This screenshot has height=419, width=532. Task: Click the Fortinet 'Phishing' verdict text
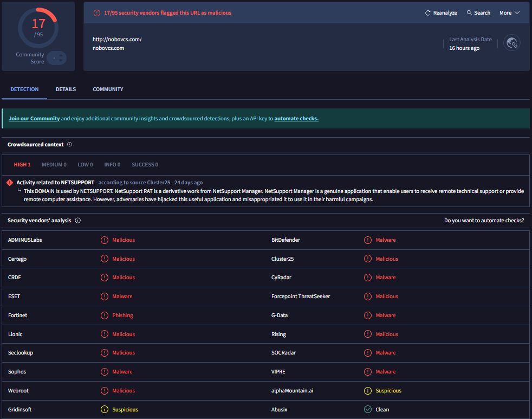pos(122,315)
